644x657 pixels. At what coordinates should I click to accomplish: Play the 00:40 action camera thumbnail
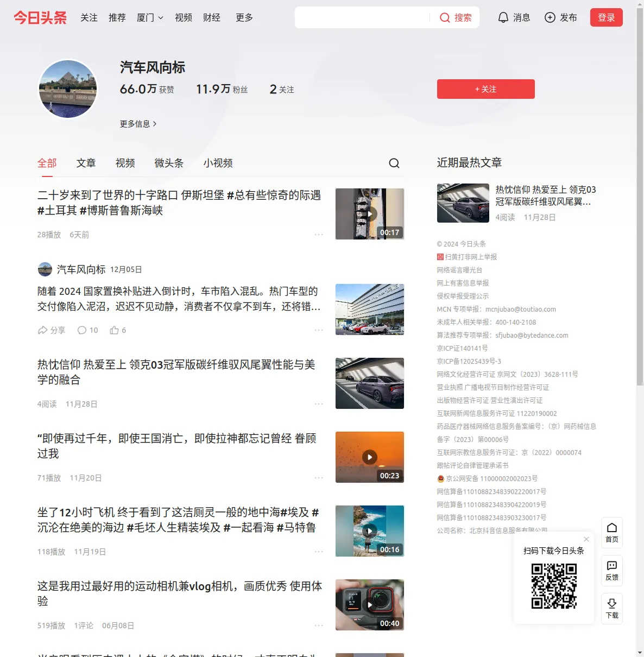click(x=370, y=605)
